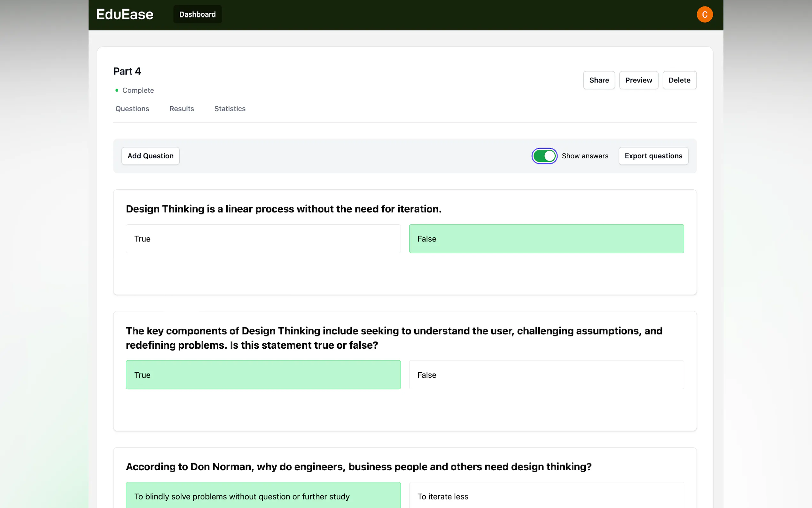Open the Dashboard nav item
The image size is (812, 508).
click(x=197, y=14)
